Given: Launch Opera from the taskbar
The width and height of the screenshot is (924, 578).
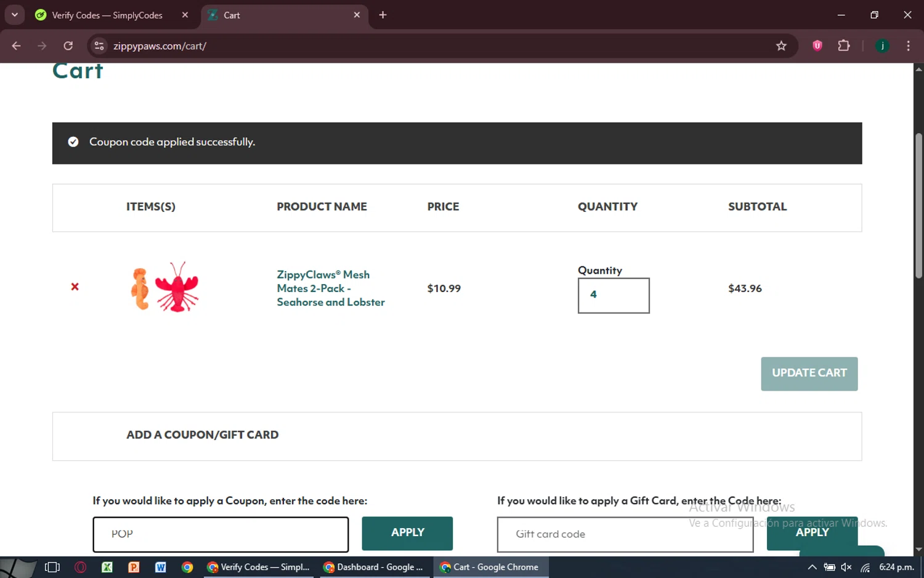Looking at the screenshot, I should point(80,567).
